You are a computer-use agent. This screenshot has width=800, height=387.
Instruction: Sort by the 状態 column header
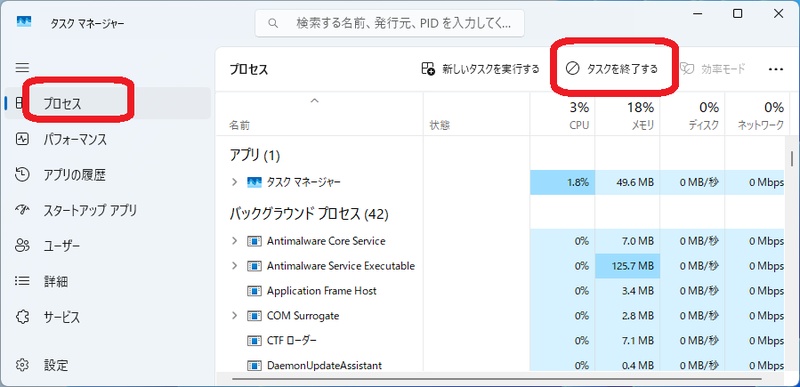(x=477, y=114)
